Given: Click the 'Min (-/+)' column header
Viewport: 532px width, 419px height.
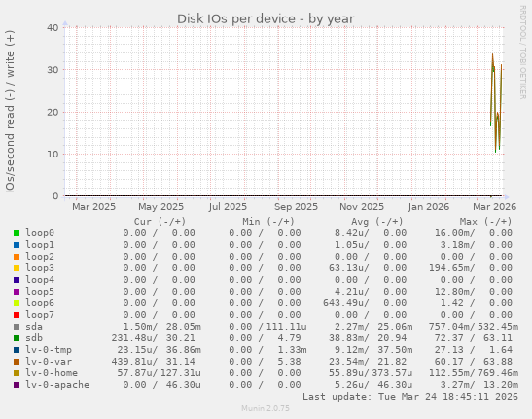Looking at the screenshot, I should coord(268,222).
